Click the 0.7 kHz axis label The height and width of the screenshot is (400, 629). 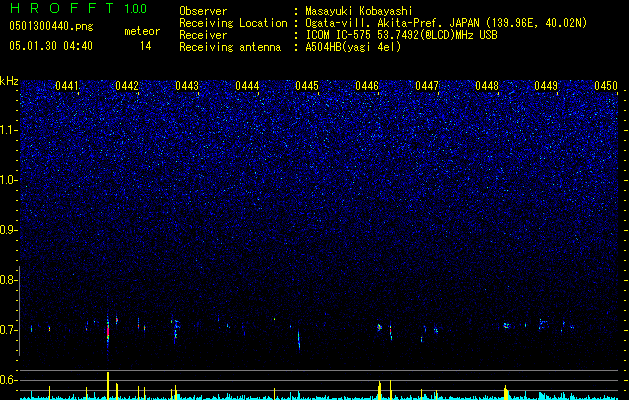(8, 330)
